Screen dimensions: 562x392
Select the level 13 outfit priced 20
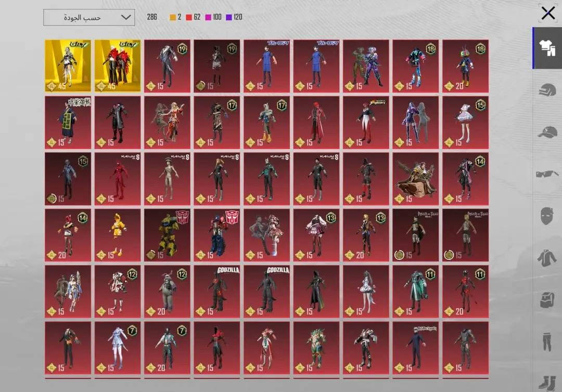[366, 235]
